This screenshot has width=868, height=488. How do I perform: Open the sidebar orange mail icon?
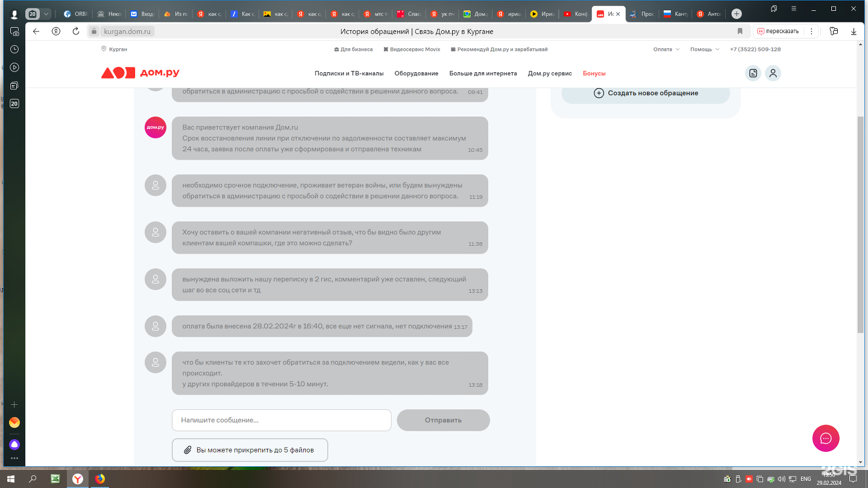tap(14, 423)
